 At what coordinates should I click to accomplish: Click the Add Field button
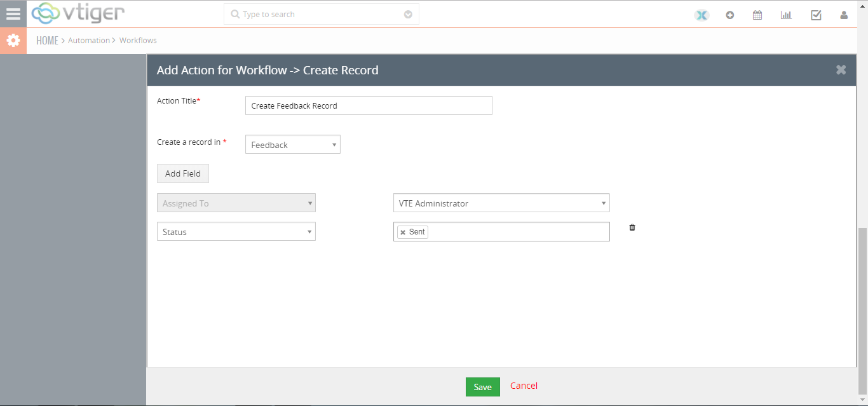pos(183,173)
